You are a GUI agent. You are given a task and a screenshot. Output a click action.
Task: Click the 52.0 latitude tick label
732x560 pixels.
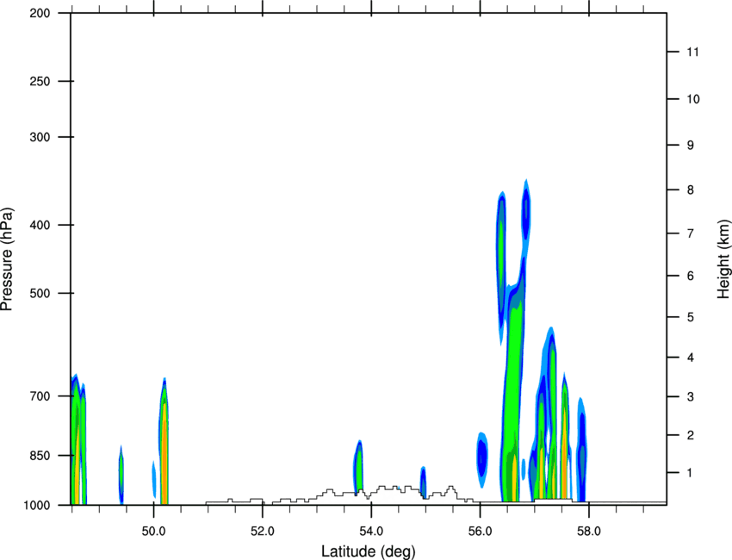(263, 532)
